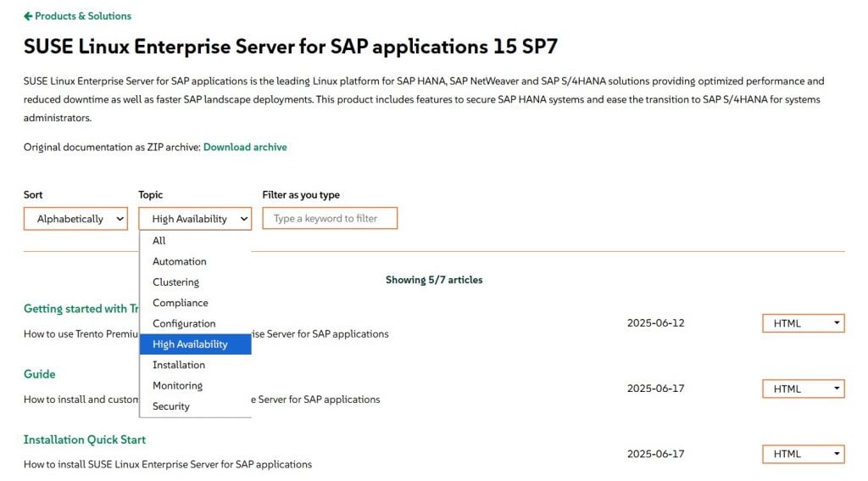Viewport: 868px width, 481px height.
Task: Click the 2025-06-12 date
Action: 655,323
